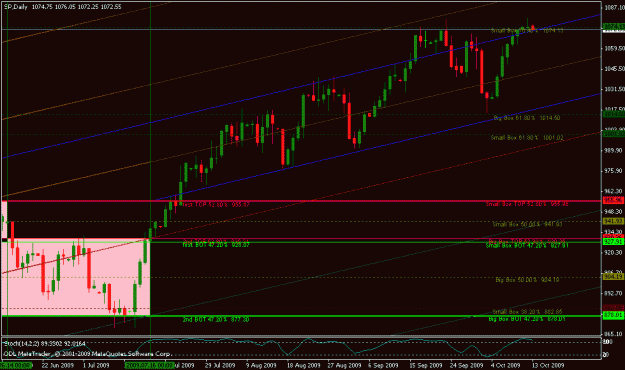Click the 'Small Box BOT 47.20% 927.91' label
The image size is (625, 370).
[x=527, y=246]
